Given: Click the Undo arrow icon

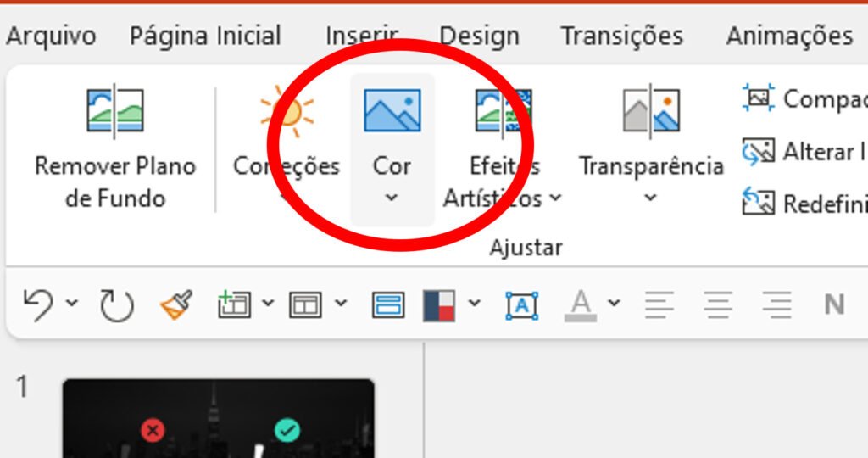Looking at the screenshot, I should 38,304.
